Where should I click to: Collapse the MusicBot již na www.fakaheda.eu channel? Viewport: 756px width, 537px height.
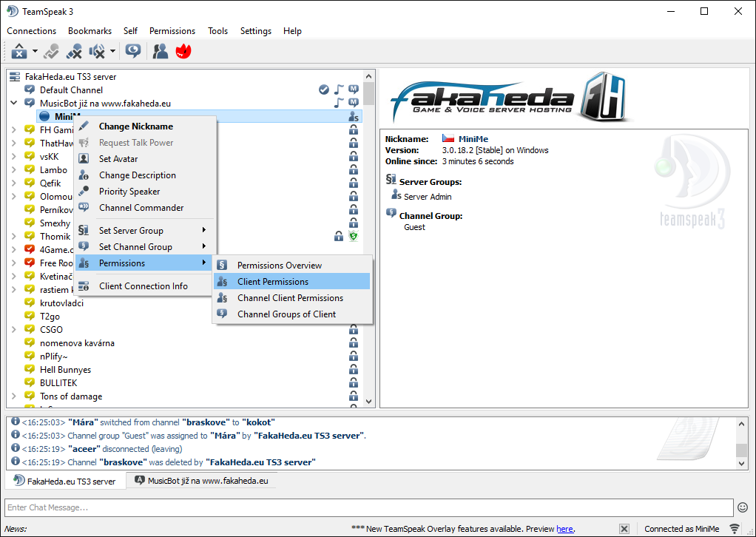(14, 103)
